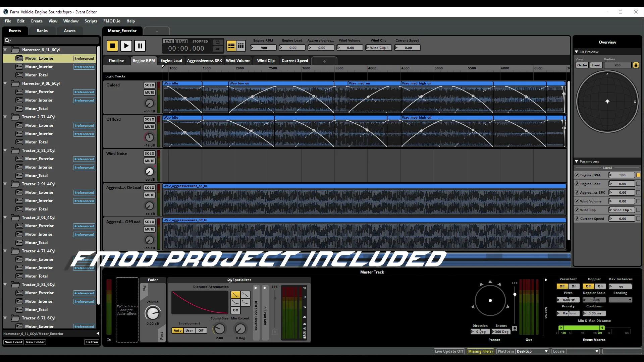Viewport: 644px width, 362px height.
Task: Switch to the Engine Load tab
Action: 171,61
